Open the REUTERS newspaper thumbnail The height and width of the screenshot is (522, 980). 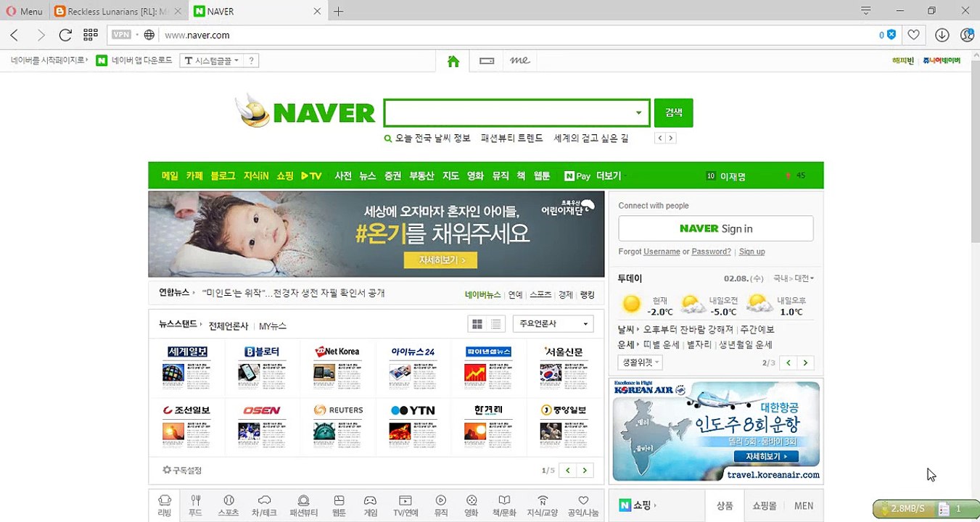pos(338,426)
